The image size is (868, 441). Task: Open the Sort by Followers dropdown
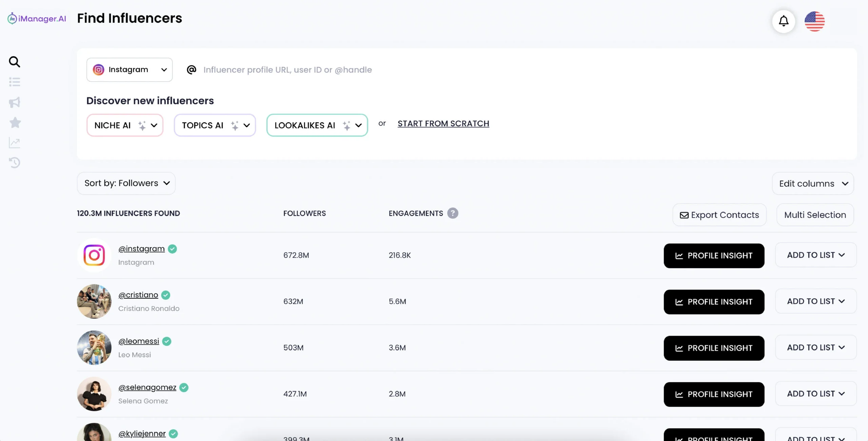(126, 183)
